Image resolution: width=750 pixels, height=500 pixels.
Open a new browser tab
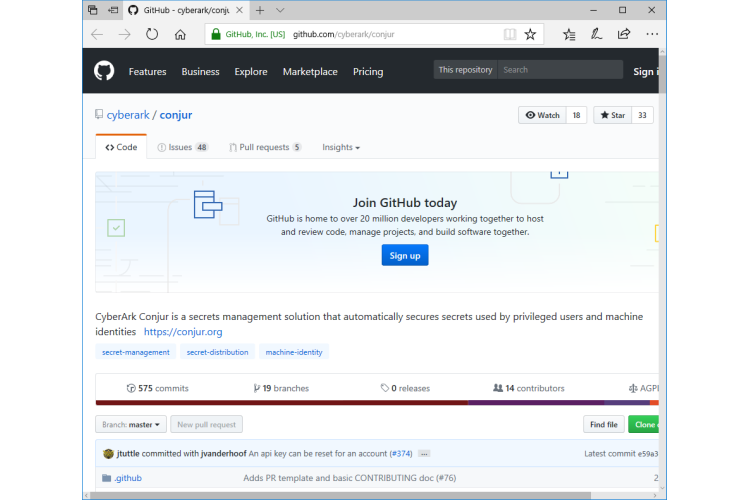coord(260,10)
